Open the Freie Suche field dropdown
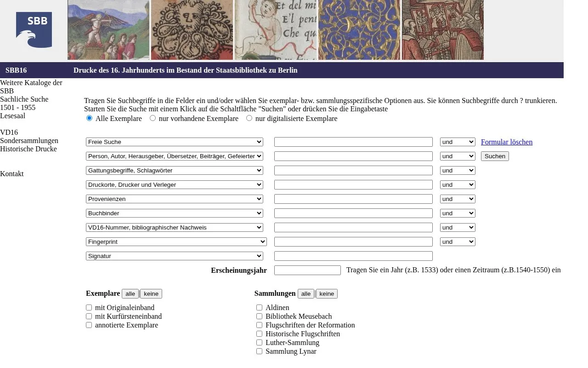The width and height of the screenshot is (588, 368). click(x=175, y=142)
